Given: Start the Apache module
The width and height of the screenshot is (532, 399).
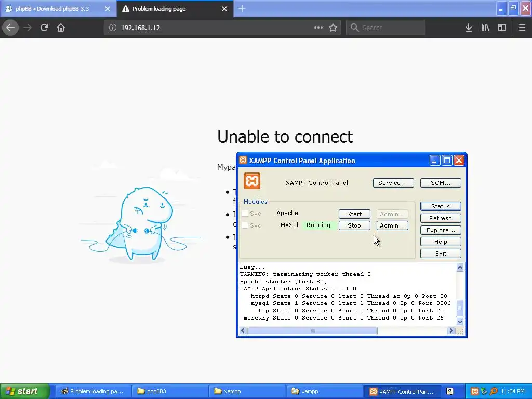Looking at the screenshot, I should (x=354, y=214).
